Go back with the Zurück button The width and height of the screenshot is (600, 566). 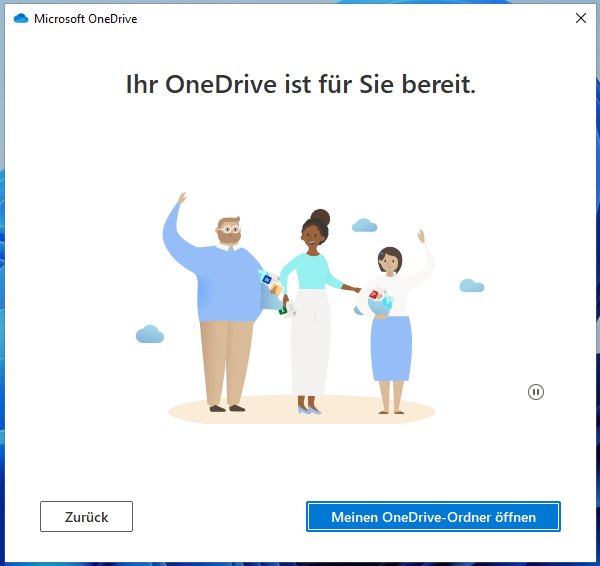86,516
